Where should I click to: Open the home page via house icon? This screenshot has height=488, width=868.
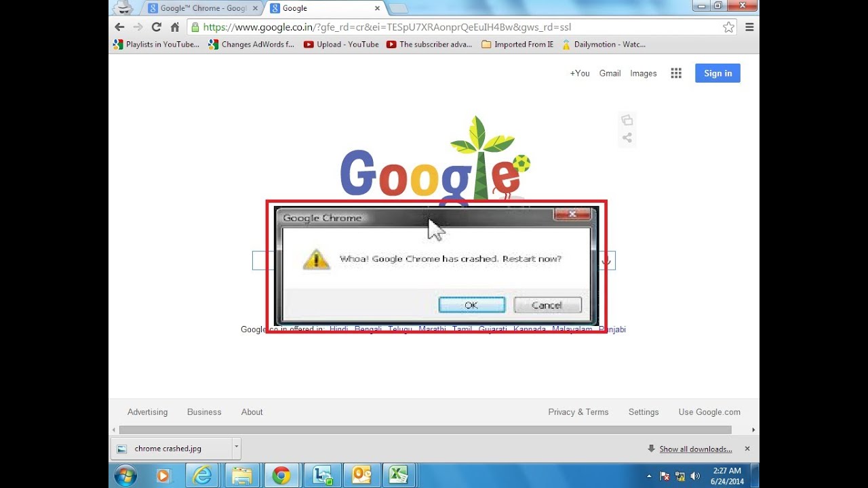click(175, 27)
